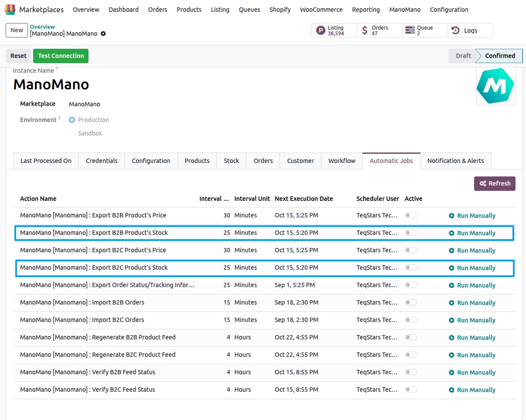
Task: Click the settings gear beside ManoMano breadcrumb
Action: point(103,34)
